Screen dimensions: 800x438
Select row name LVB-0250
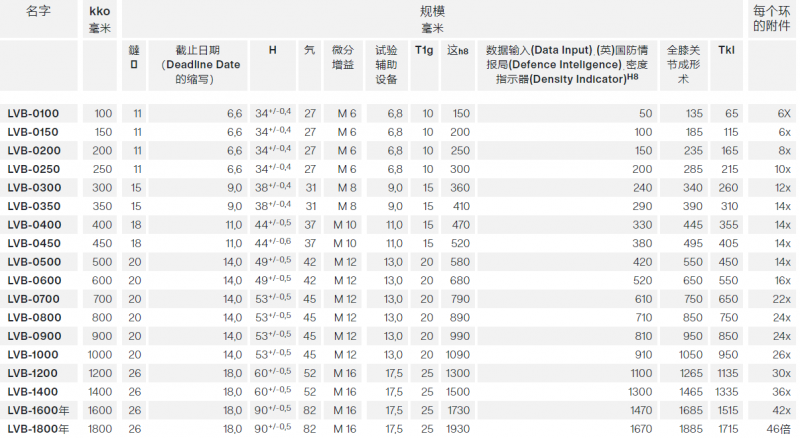point(34,169)
